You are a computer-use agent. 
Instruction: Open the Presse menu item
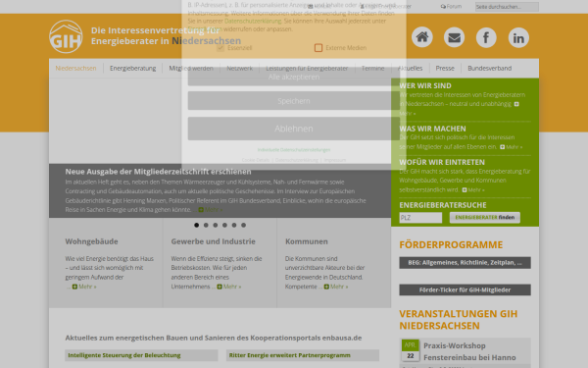click(445, 68)
